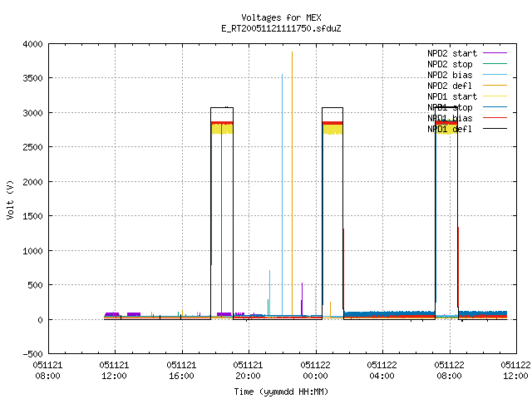The height and width of the screenshot is (399, 532).
Task: Click the 'NPD1 stop' legend label
Action: (450, 107)
